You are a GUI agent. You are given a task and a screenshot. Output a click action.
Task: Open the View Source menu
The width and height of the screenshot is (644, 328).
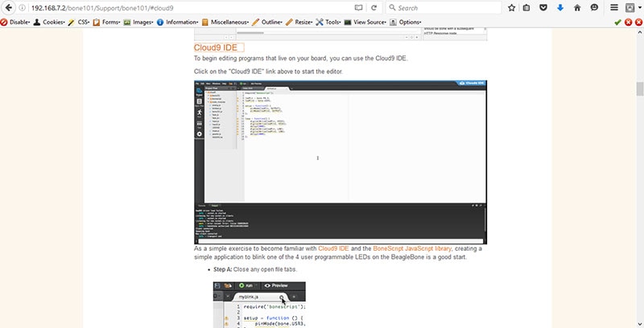coord(369,22)
